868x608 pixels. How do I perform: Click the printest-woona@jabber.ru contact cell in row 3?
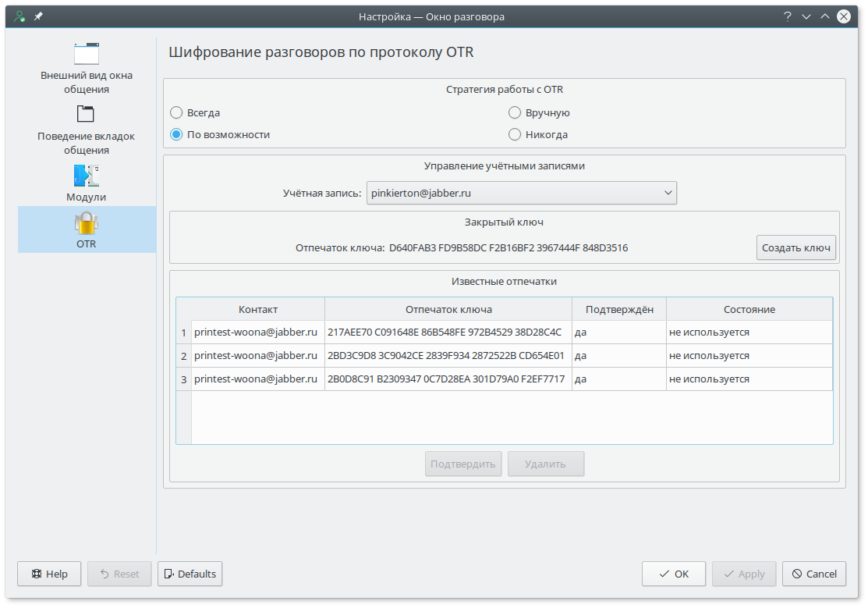tap(258, 379)
